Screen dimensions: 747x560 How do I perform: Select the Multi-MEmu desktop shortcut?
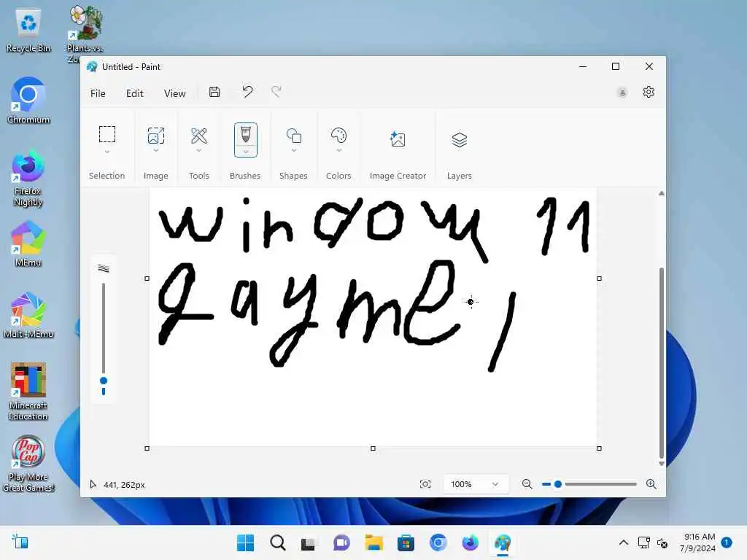(28, 315)
